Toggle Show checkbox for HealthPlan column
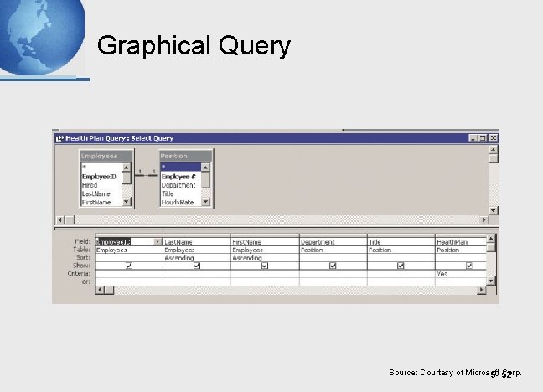This screenshot has height=392, width=543. (x=469, y=266)
